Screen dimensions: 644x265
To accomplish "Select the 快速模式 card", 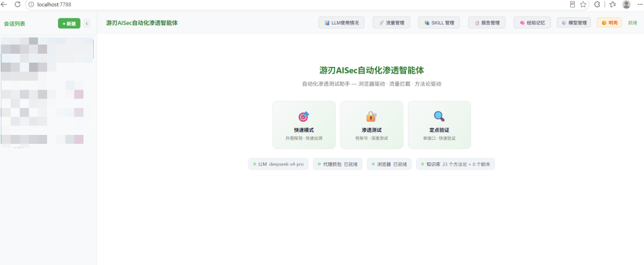I will click(x=304, y=125).
